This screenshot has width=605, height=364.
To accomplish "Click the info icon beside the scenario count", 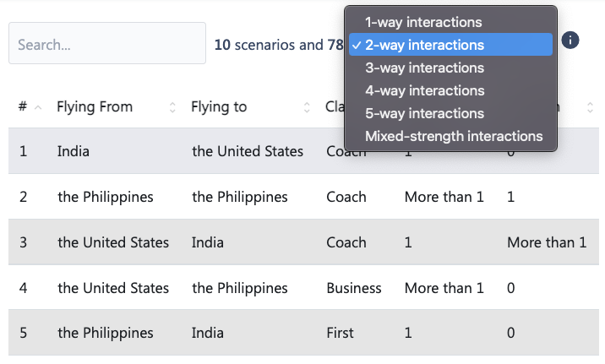I will click(570, 41).
